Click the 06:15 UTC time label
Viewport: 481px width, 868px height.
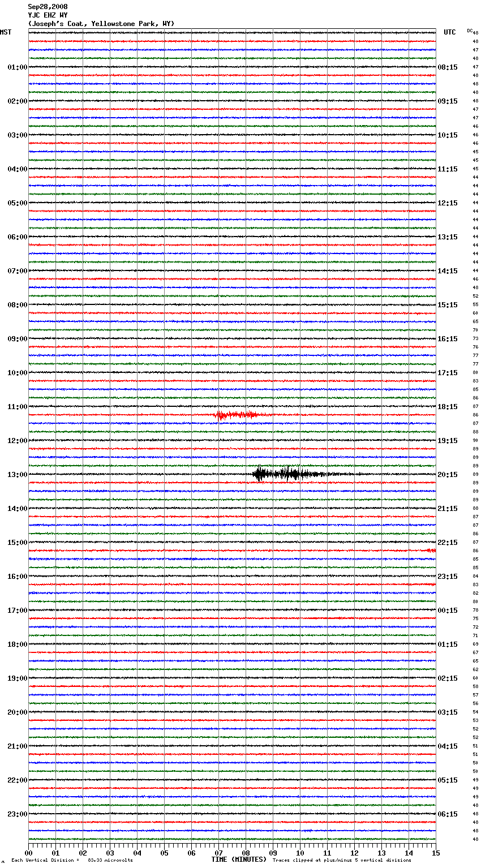448,814
